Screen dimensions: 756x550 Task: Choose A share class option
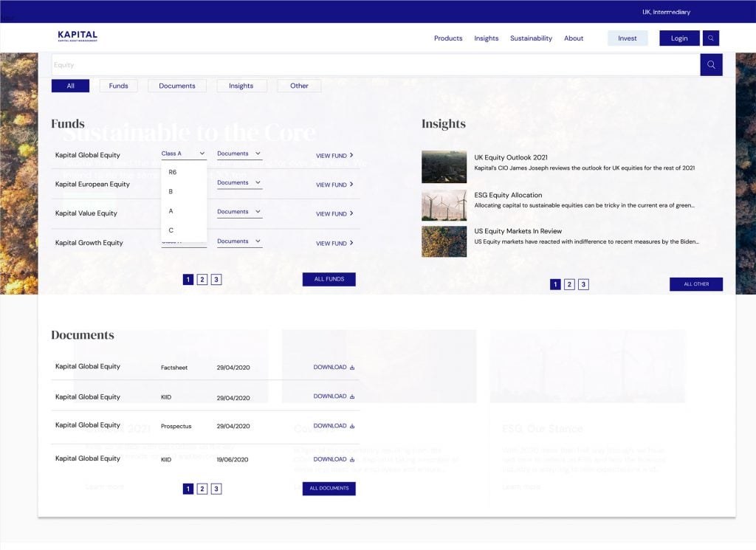click(x=171, y=210)
